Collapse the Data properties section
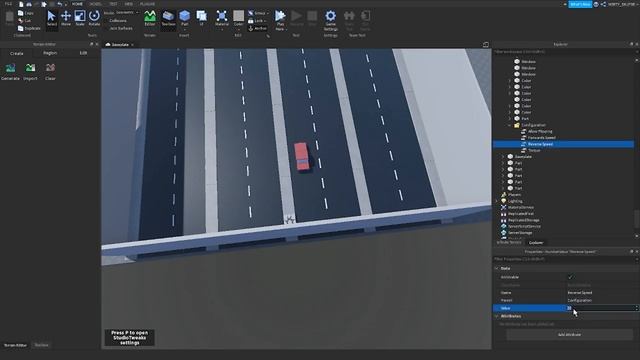The height and width of the screenshot is (360, 640). (x=497, y=268)
